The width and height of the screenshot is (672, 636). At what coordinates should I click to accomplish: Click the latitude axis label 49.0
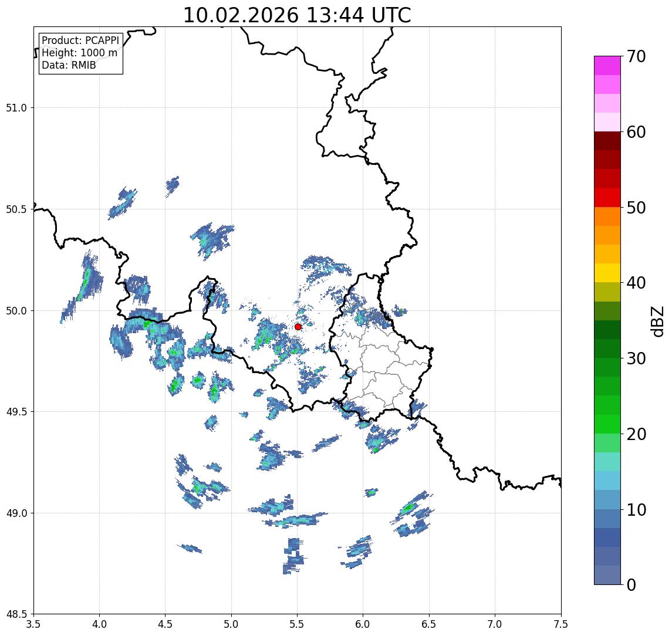16,513
